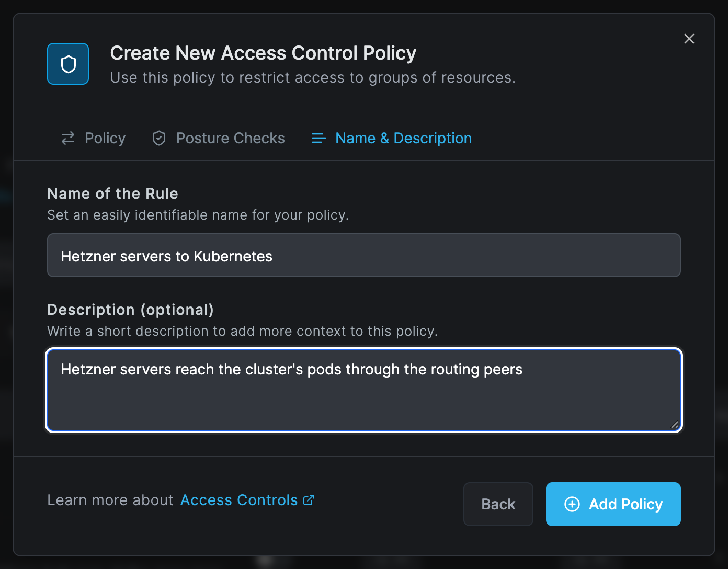Click the Name of the Rule input field
This screenshot has width=728, height=569.
tap(364, 255)
